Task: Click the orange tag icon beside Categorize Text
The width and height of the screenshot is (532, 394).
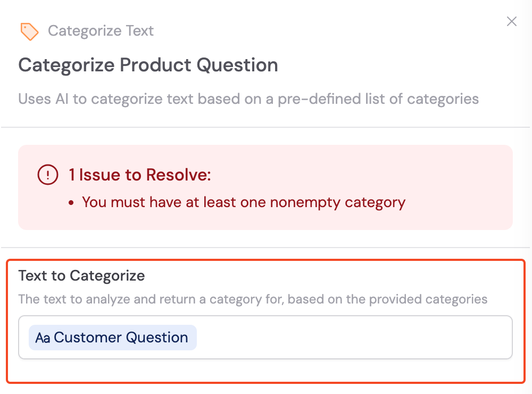Action: (x=29, y=31)
